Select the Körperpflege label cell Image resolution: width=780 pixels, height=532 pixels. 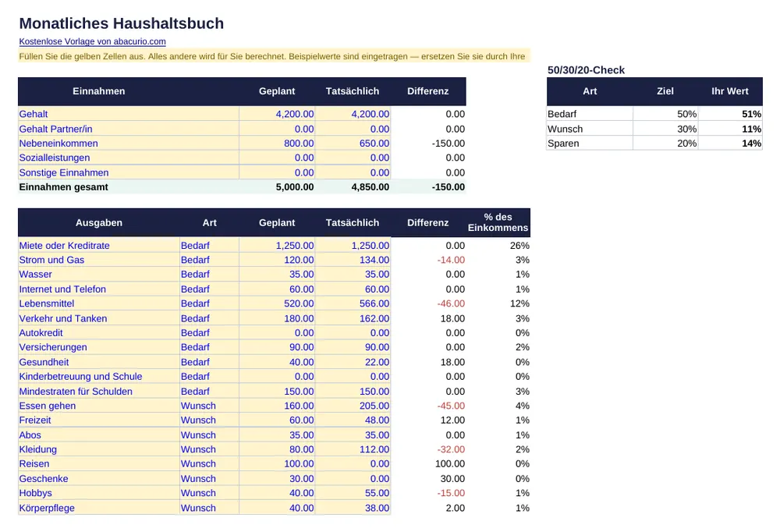pos(98,508)
